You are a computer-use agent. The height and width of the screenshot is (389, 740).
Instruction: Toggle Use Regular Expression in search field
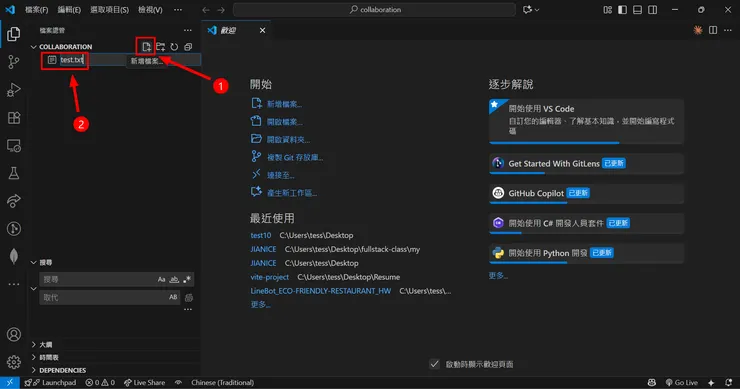[187, 279]
